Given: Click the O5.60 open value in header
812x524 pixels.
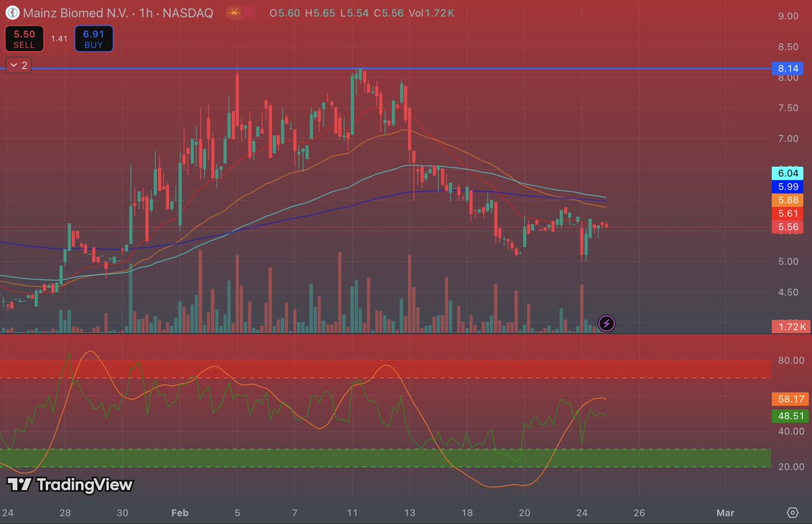Looking at the screenshot, I should coord(284,13).
